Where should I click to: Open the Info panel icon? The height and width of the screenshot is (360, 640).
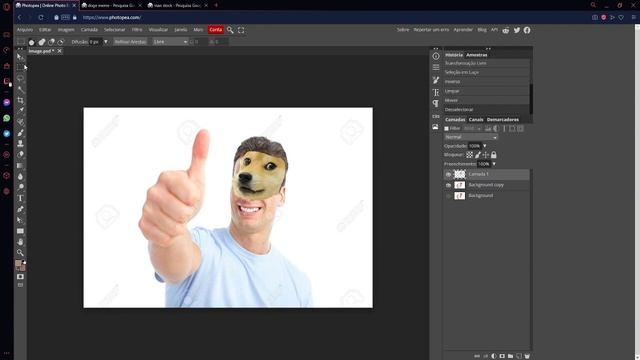point(436,56)
